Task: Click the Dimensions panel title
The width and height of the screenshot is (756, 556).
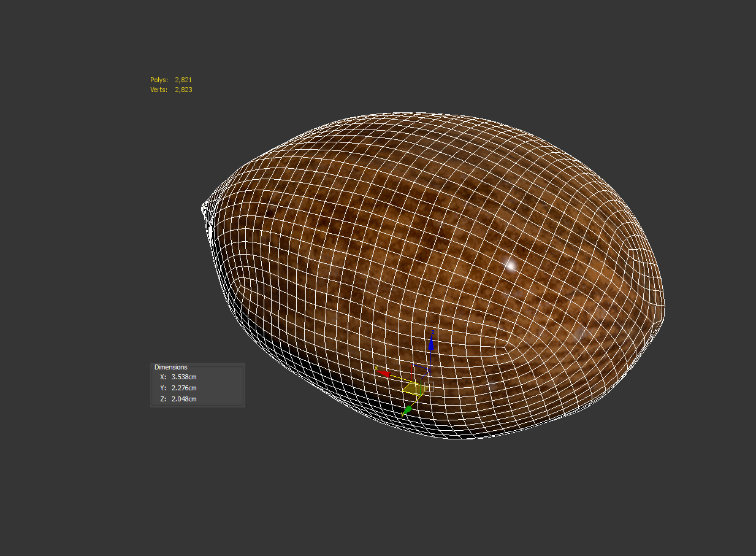Action: click(x=171, y=367)
